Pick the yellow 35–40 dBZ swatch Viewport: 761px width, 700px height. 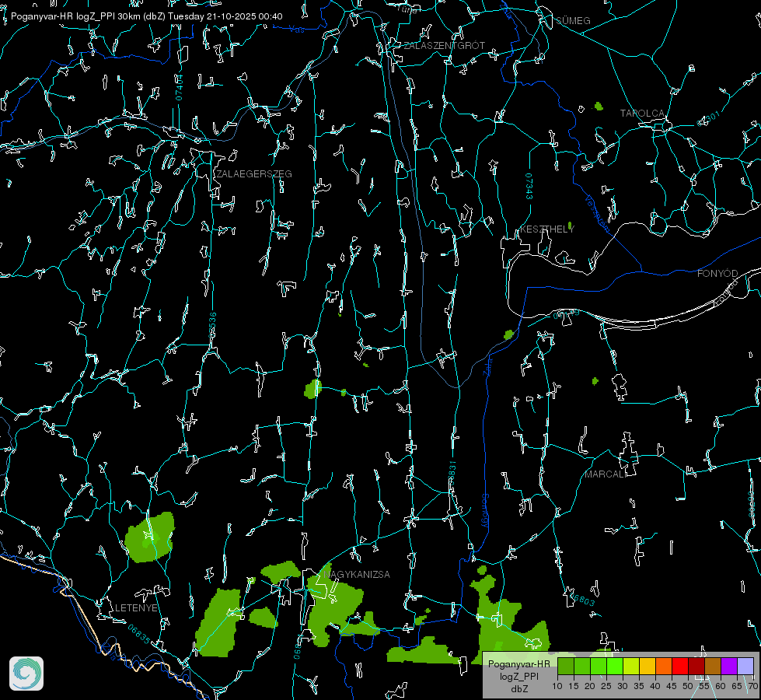click(648, 666)
